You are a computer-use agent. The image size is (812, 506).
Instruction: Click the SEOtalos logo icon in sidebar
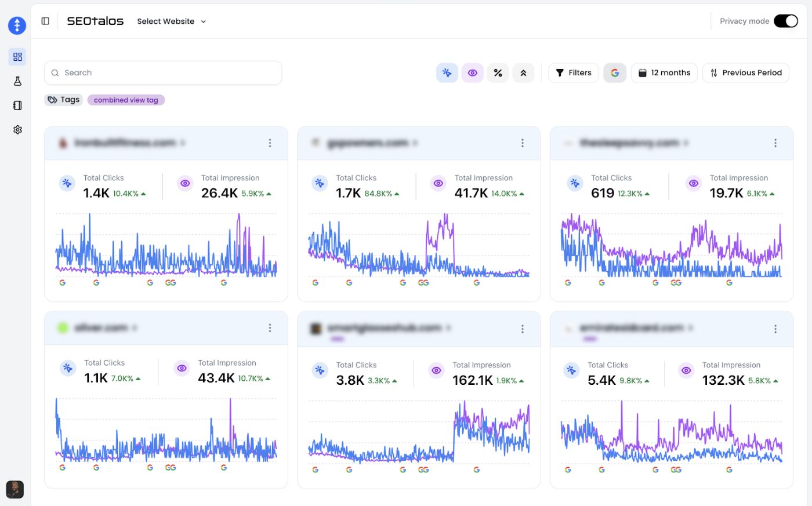(17, 26)
